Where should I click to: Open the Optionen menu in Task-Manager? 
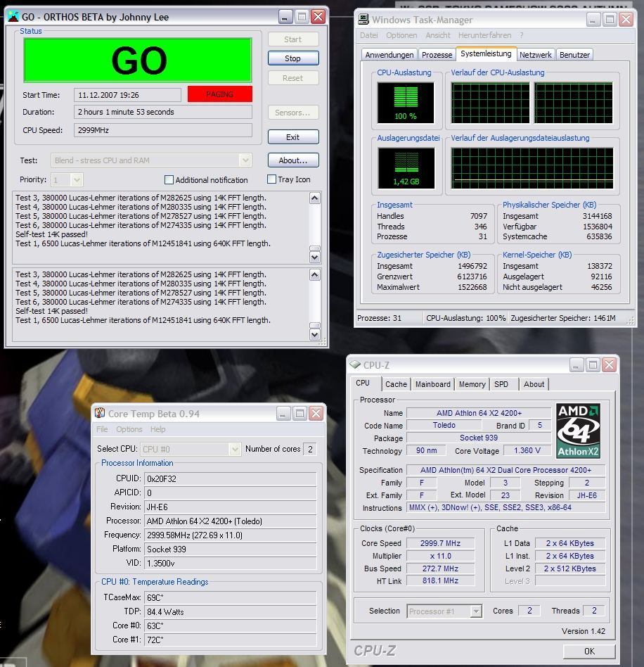coord(401,35)
